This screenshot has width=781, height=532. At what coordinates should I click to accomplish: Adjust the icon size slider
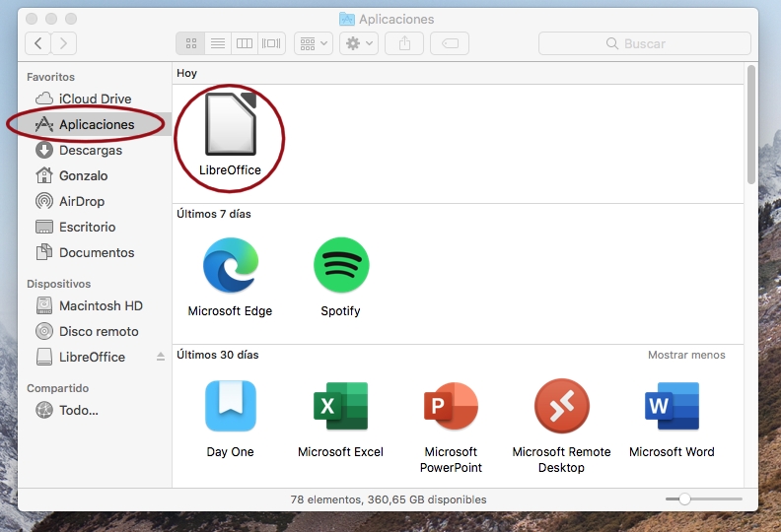point(684,499)
